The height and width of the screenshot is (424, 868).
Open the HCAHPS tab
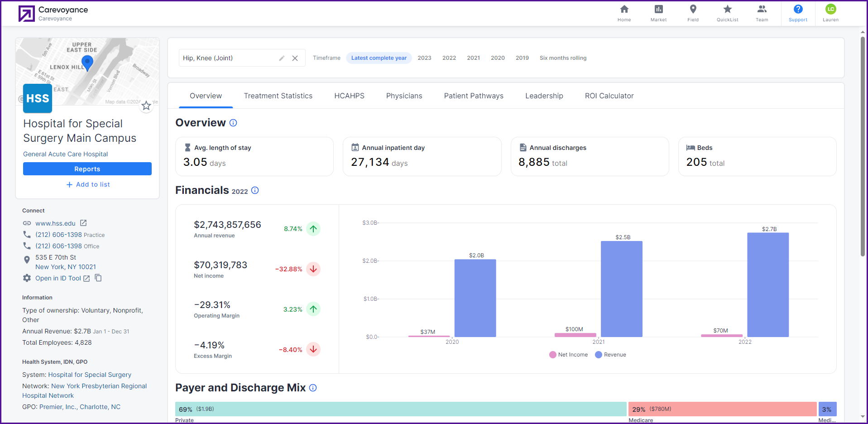tap(349, 96)
